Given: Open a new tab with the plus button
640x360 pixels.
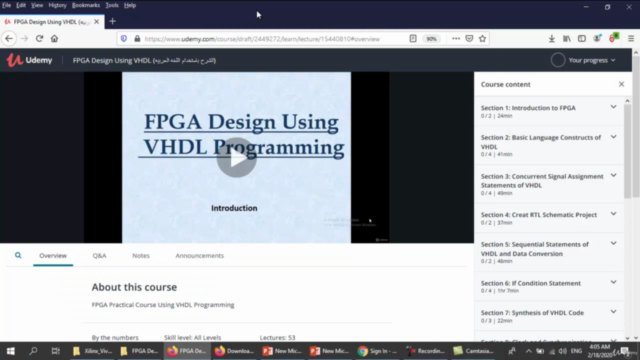Looking at the screenshot, I should point(113,21).
